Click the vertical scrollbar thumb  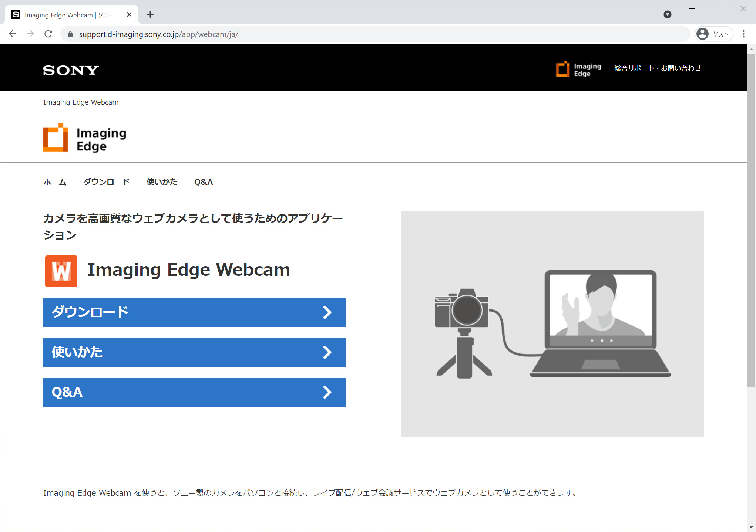coord(751,220)
